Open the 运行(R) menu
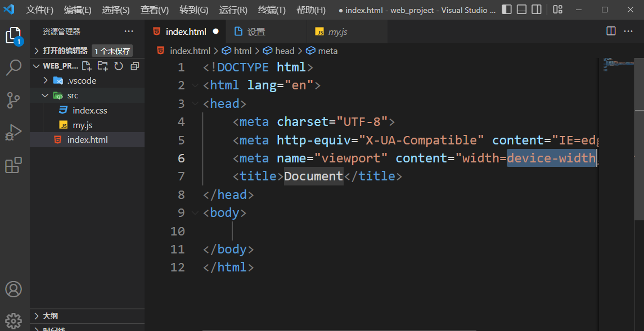Image resolution: width=644 pixels, height=331 pixels. pyautogui.click(x=233, y=10)
